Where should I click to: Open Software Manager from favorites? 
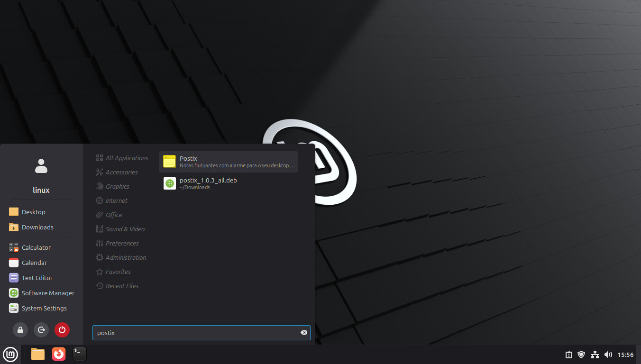[x=41, y=293]
